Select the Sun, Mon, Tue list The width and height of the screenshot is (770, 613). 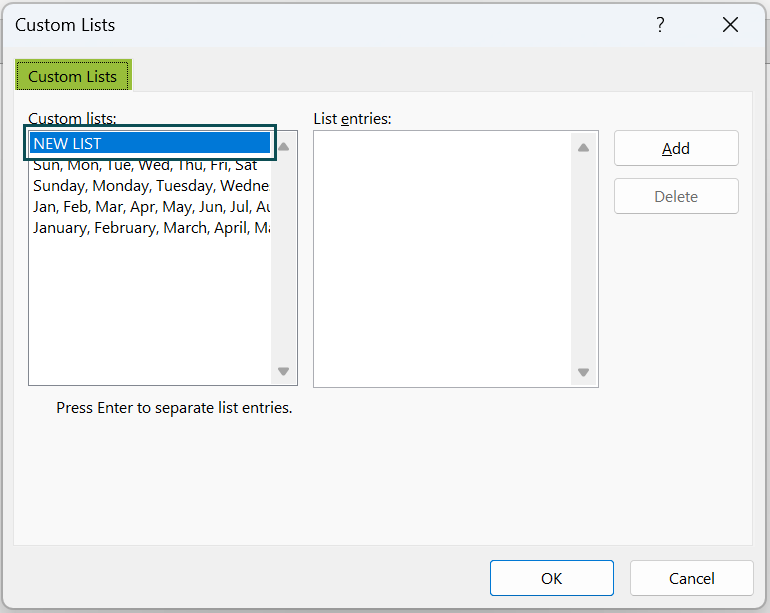[150, 165]
